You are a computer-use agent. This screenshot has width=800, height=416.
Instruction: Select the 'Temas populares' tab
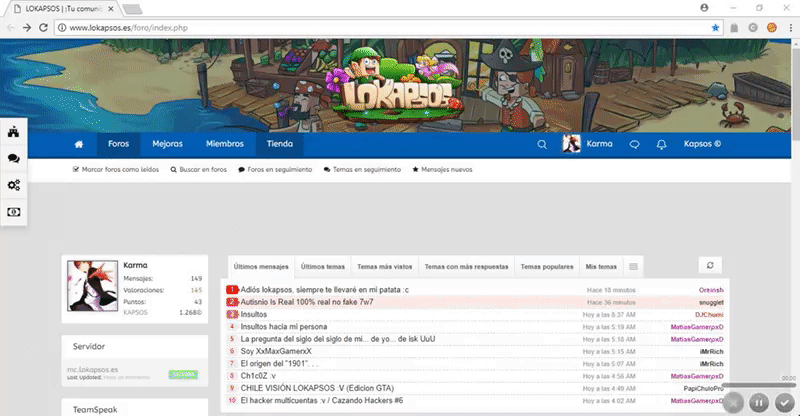[x=547, y=267]
